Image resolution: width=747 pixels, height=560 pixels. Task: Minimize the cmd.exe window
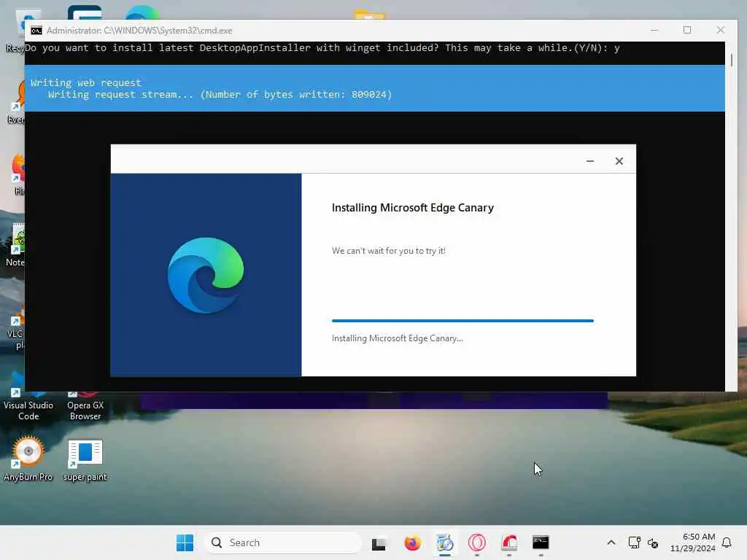point(654,30)
